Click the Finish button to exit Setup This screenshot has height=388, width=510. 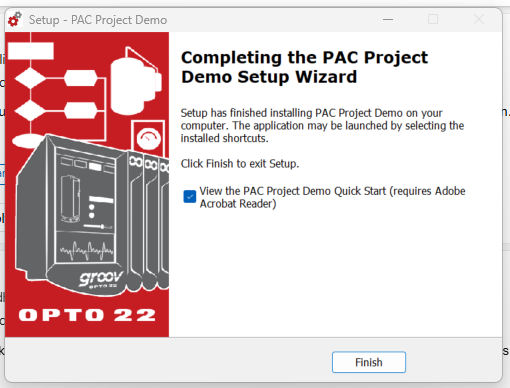[369, 362]
